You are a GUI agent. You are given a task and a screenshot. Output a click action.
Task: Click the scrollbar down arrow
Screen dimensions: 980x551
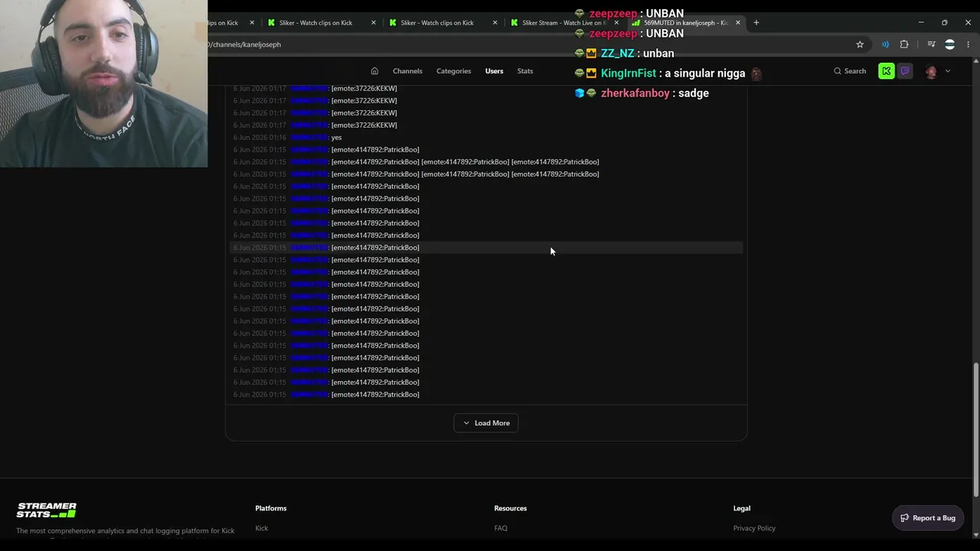[x=975, y=533]
